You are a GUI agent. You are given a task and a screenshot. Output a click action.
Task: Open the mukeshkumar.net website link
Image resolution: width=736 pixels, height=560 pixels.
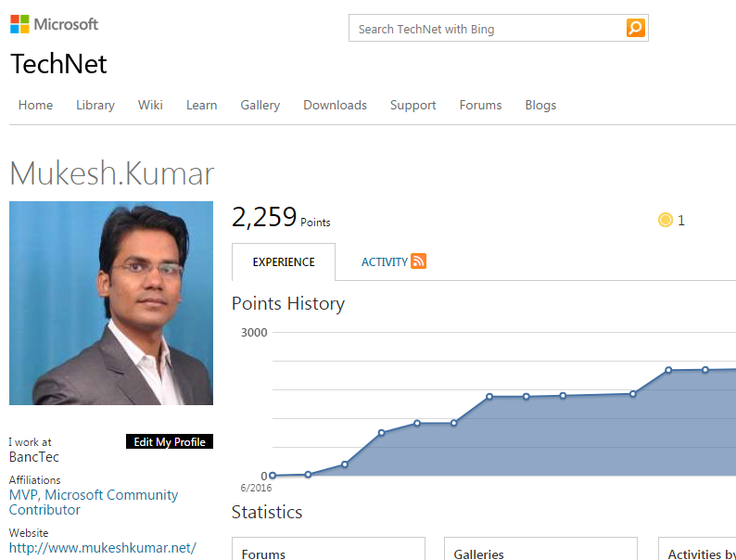point(102,548)
